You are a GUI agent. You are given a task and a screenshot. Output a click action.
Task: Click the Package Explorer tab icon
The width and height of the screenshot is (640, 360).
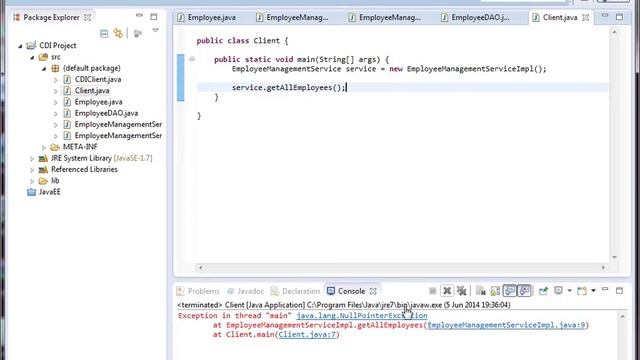tap(17, 17)
